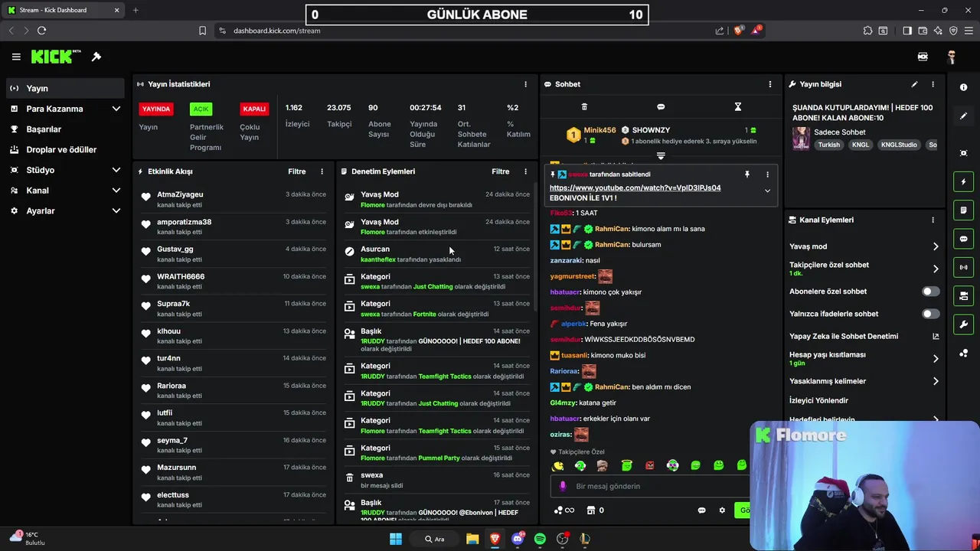Click the pencil icon in the right rail

click(x=963, y=116)
